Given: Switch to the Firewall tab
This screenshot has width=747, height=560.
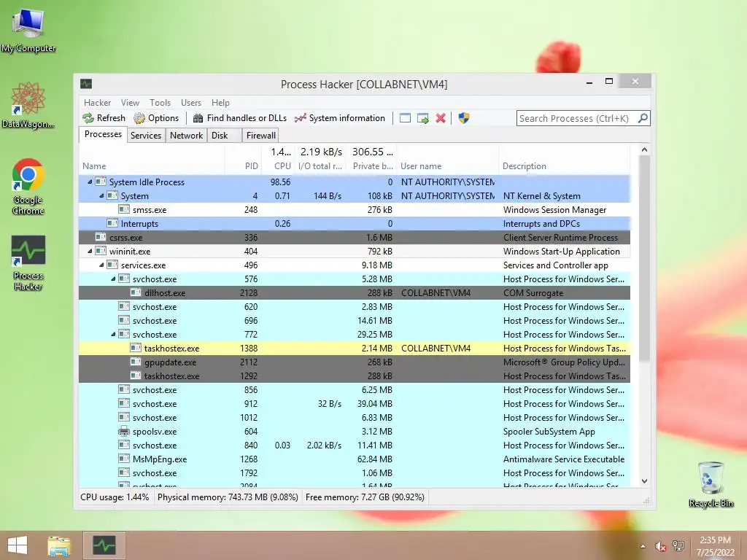Looking at the screenshot, I should [x=260, y=135].
